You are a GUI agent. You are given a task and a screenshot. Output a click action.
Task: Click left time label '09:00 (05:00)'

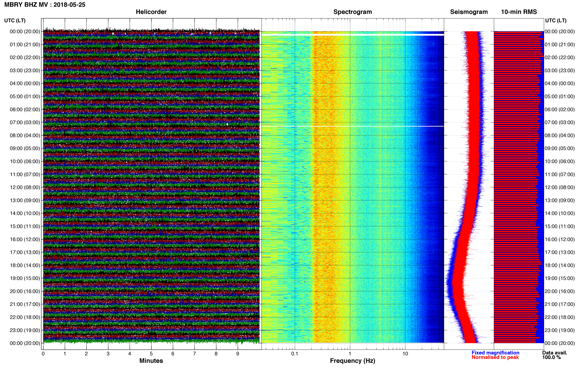(25, 148)
